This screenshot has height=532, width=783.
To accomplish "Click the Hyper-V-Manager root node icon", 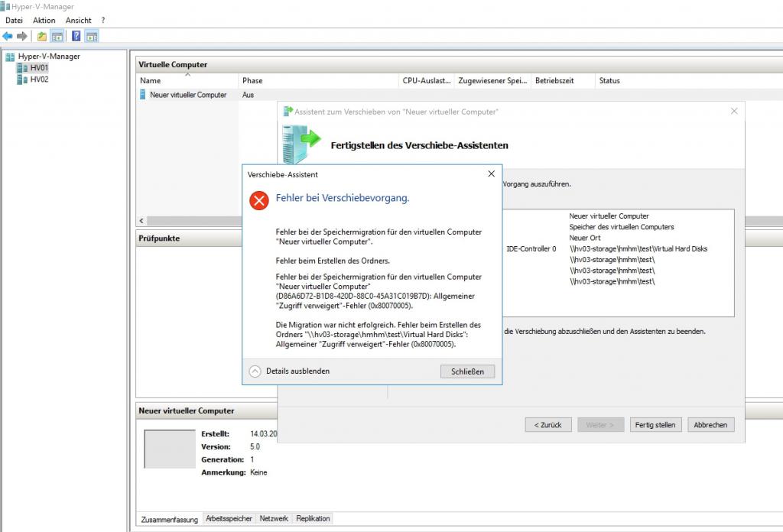I will pos(10,57).
